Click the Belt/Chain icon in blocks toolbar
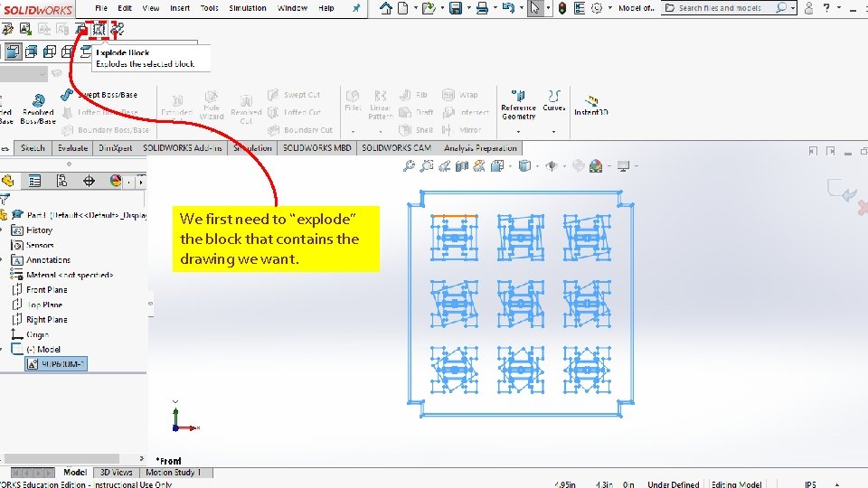This screenshot has width=868, height=488. 118,29
